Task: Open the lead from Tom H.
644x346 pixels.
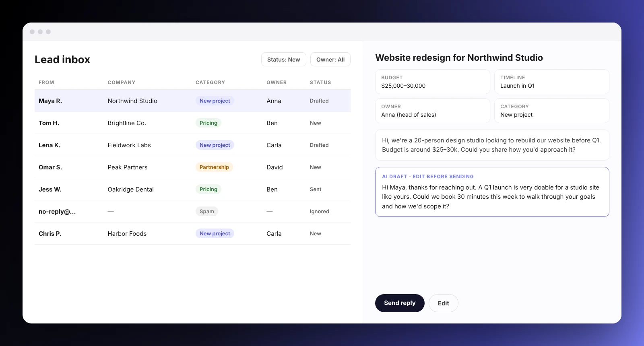Action: (192, 123)
